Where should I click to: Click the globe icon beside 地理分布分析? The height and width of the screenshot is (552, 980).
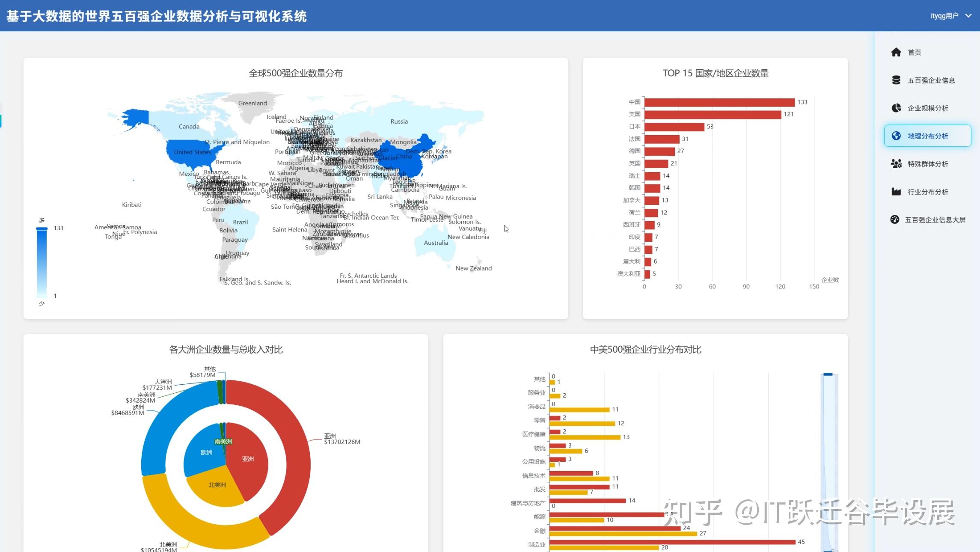pos(896,136)
